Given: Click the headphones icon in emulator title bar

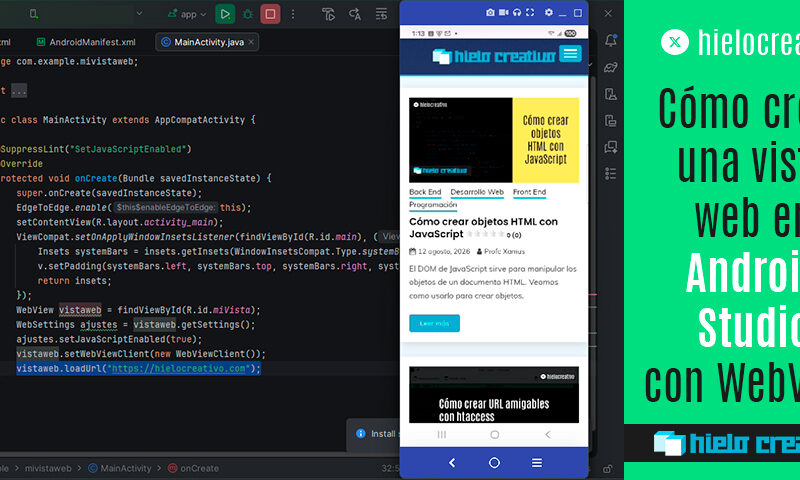Looking at the screenshot, I should [x=517, y=12].
